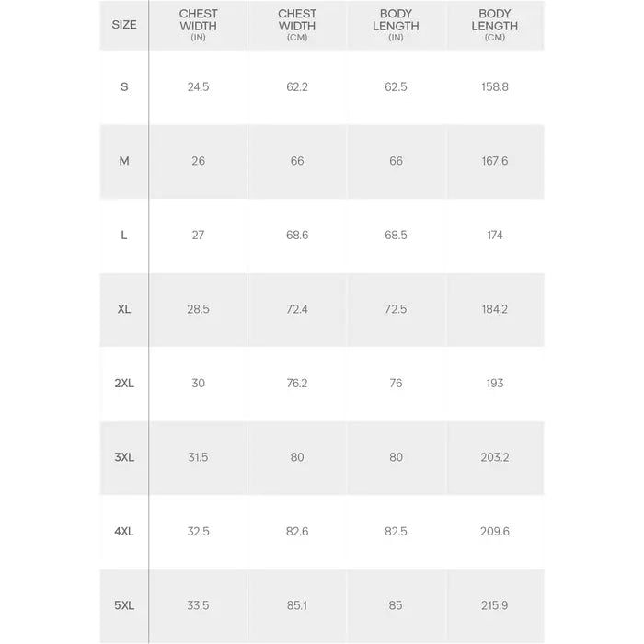Select the 3XL size row label
This screenshot has width=644, height=644.
(124, 457)
